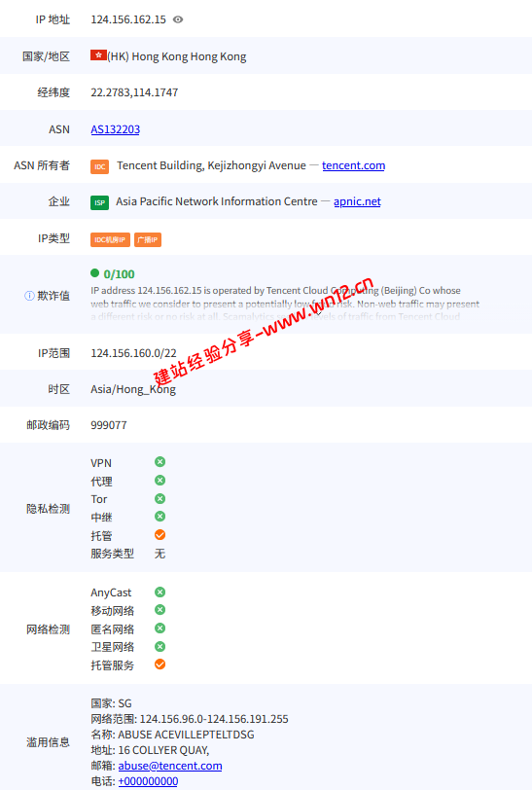Image resolution: width=532 pixels, height=790 pixels.
Task: Click the 网络检测 row label
Action: 48,629
